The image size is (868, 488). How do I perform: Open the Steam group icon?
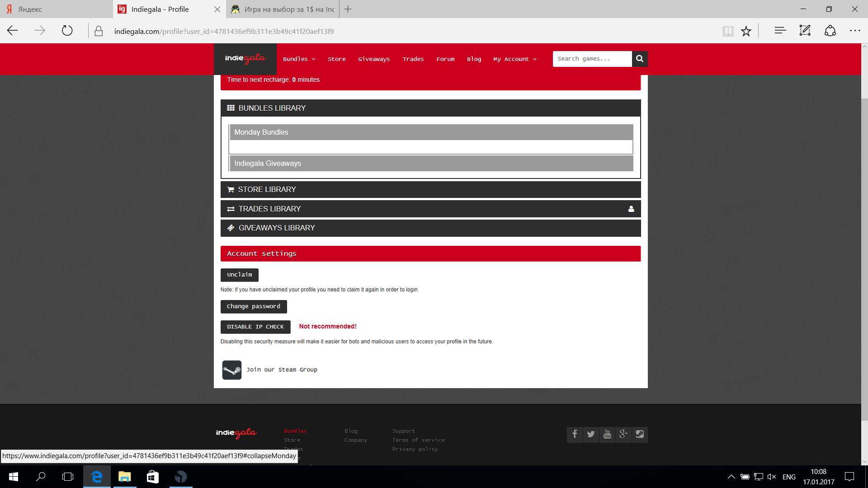click(232, 370)
